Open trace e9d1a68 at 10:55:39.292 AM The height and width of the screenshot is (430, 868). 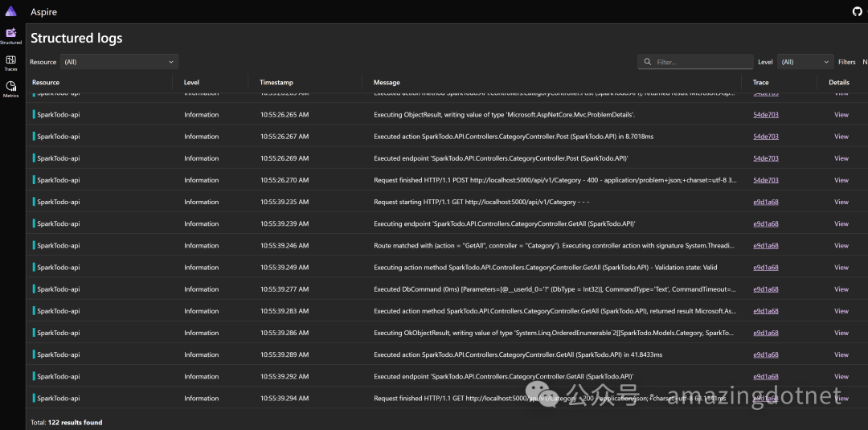[x=766, y=376]
